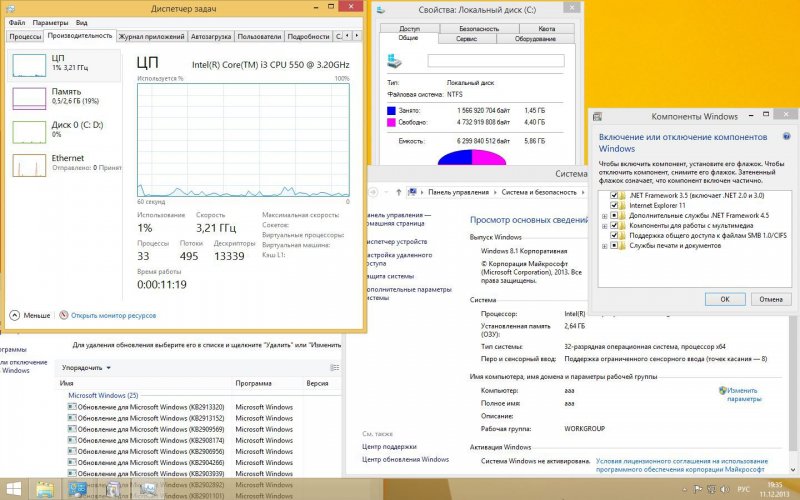Click the Изменить параметры link

743,394
